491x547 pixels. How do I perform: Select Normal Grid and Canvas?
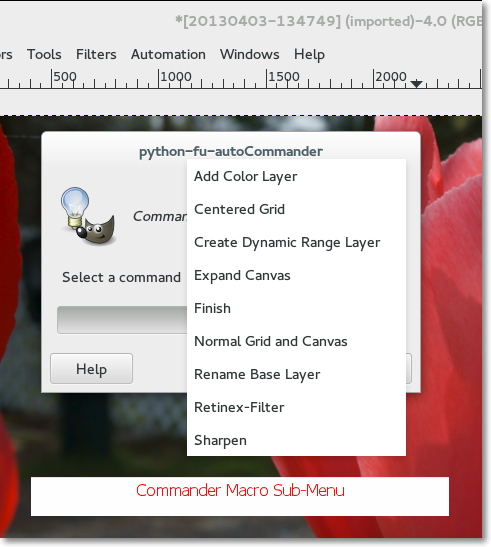[296, 341]
